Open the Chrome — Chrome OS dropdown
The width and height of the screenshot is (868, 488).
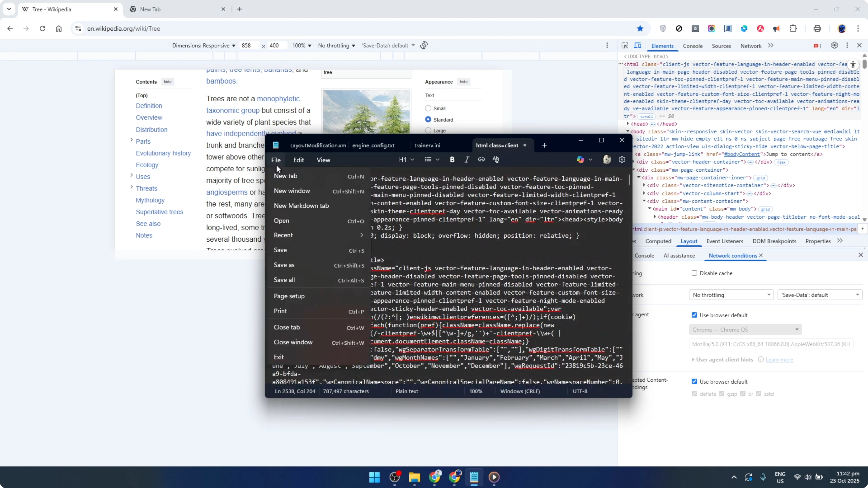click(745, 329)
